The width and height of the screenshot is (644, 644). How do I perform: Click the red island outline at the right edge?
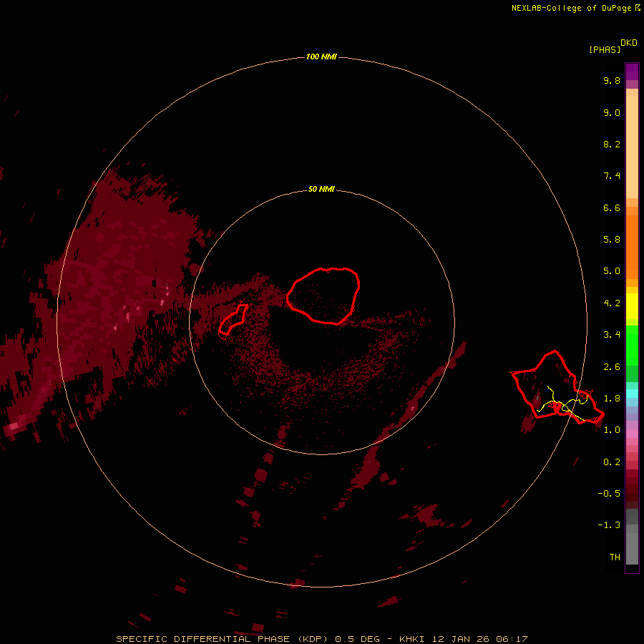coord(557,388)
